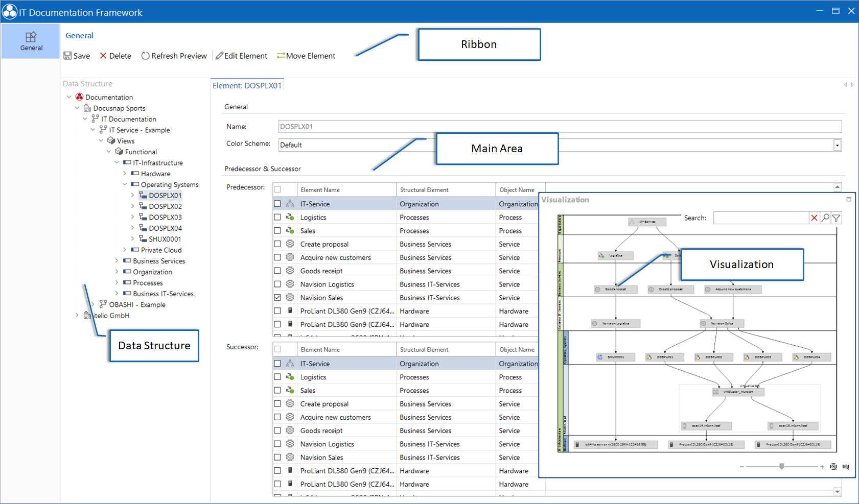The height and width of the screenshot is (504, 859).
Task: Check Navision Logistics in the Predecessor list
Action: [x=277, y=284]
